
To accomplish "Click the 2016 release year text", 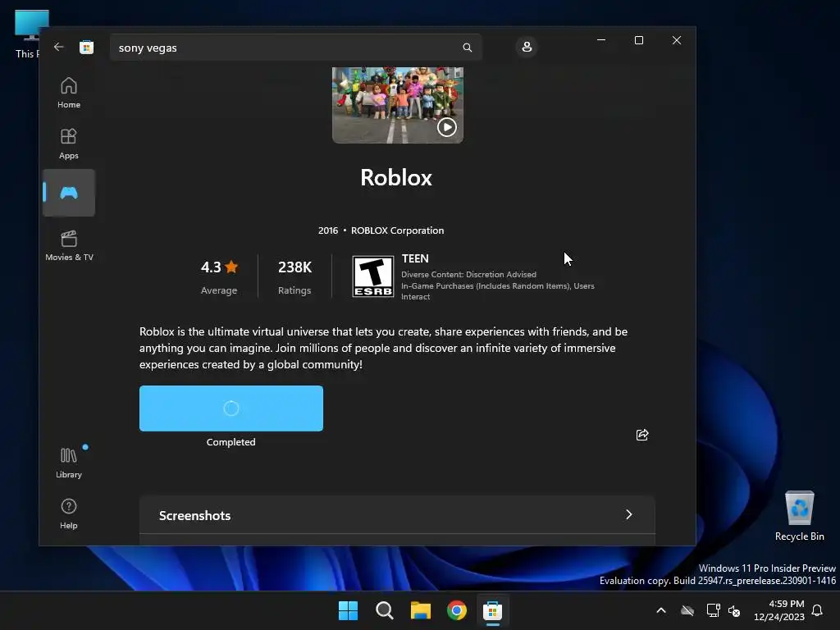I will 328,231.
